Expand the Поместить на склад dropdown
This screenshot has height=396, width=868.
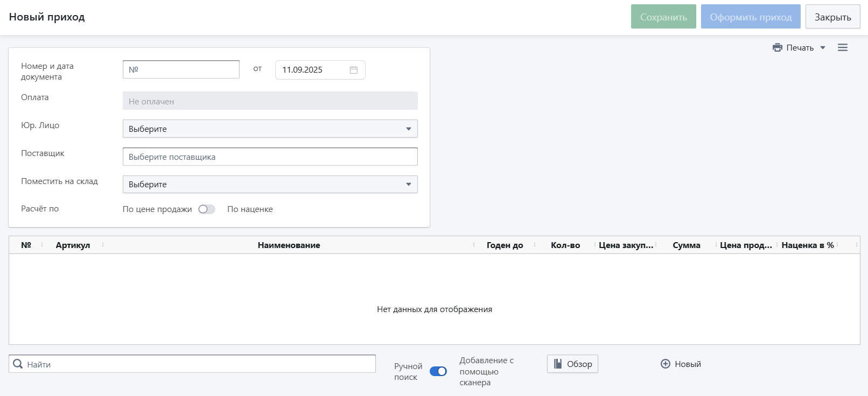pyautogui.click(x=408, y=185)
